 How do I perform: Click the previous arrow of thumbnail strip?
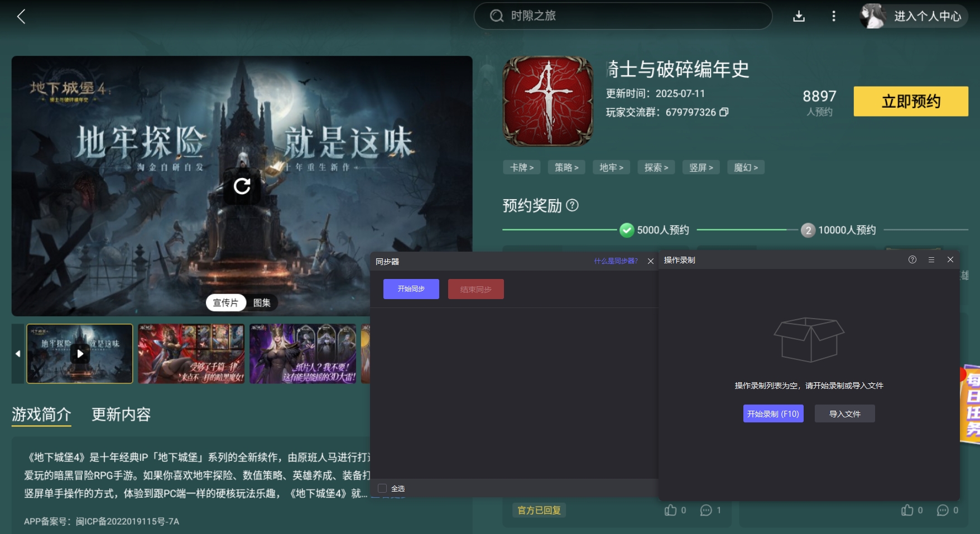[x=18, y=354]
